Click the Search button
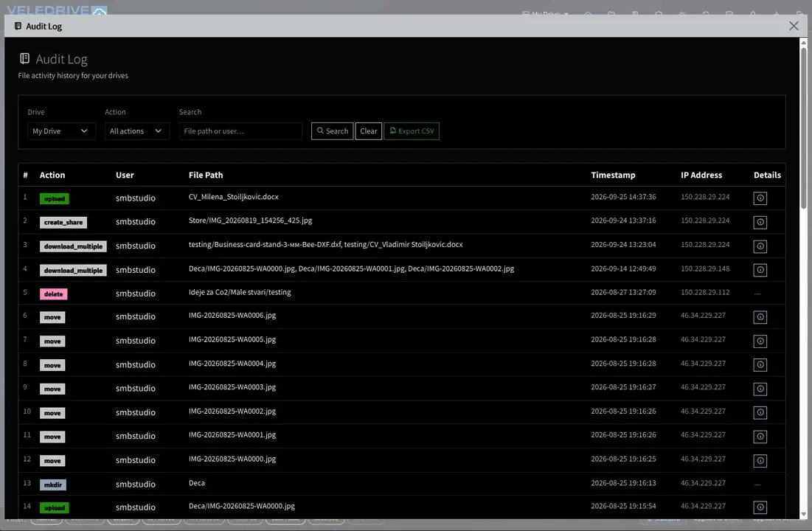The image size is (812, 531). point(332,131)
